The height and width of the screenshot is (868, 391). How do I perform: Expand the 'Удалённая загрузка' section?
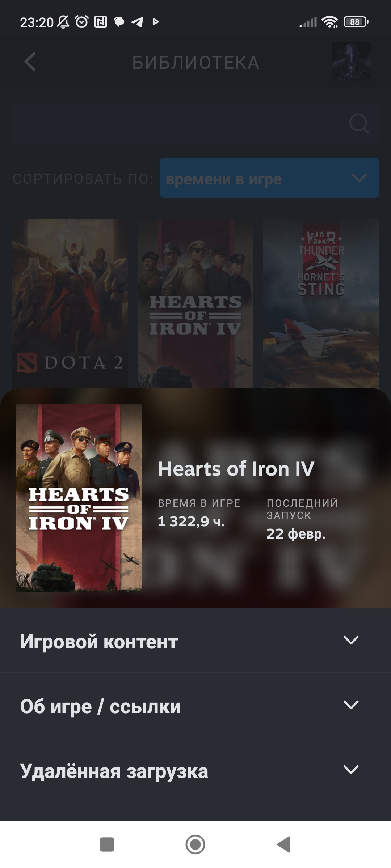pos(195,770)
